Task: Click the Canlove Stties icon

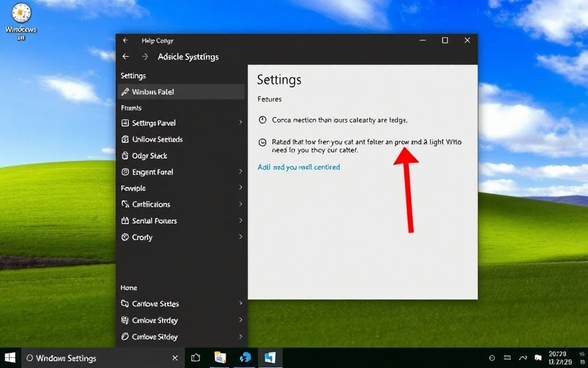Action: pos(125,304)
